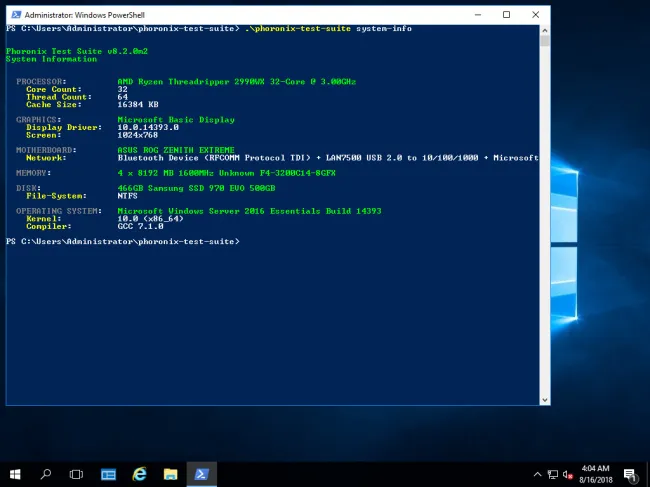Open taskbar search magnifier
Screen dimensions: 650x487
click(x=46, y=474)
